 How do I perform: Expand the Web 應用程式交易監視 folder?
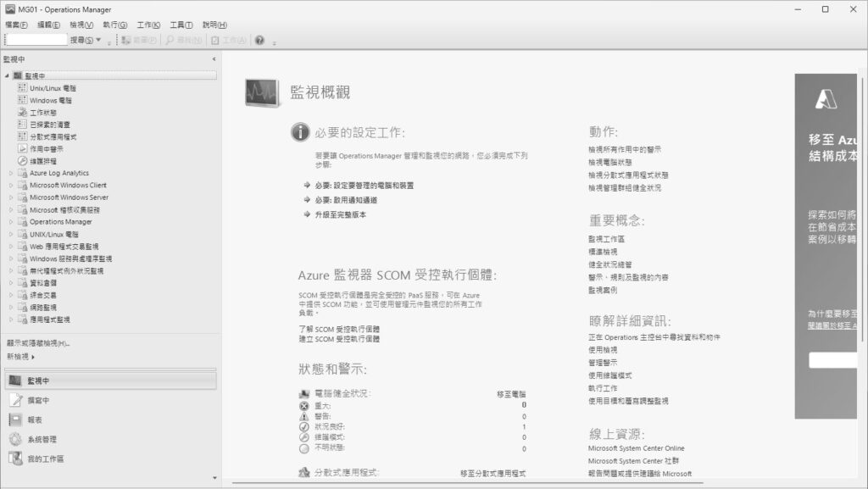point(10,246)
